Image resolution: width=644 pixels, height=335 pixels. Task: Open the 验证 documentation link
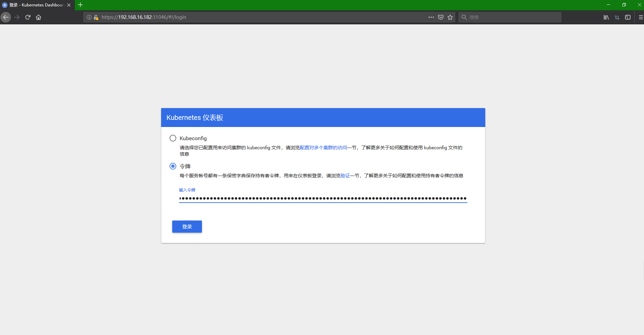click(345, 176)
